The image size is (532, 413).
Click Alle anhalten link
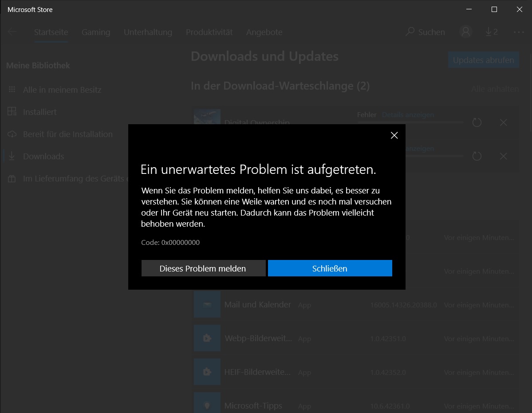pos(495,89)
